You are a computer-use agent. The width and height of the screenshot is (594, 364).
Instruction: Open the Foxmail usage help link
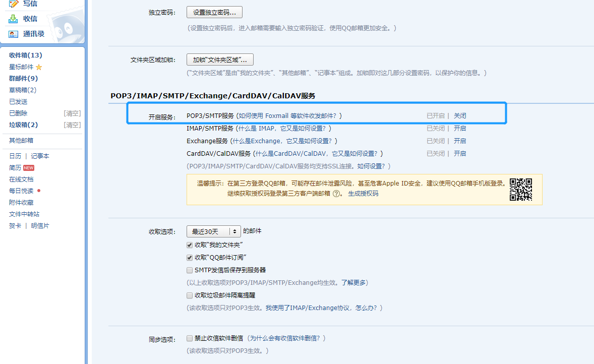point(287,115)
